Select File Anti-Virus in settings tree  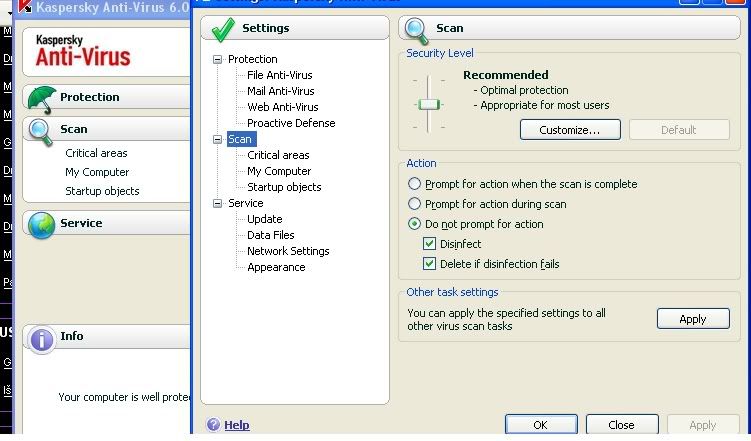pyautogui.click(x=280, y=75)
